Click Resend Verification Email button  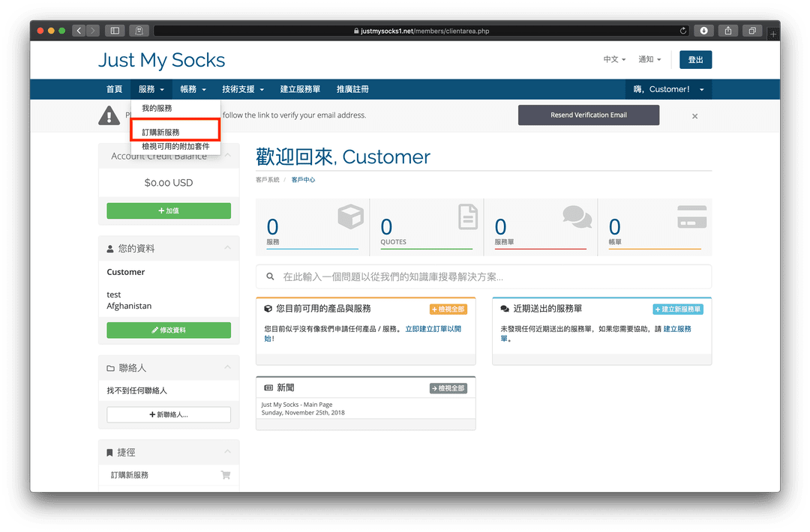click(x=589, y=115)
